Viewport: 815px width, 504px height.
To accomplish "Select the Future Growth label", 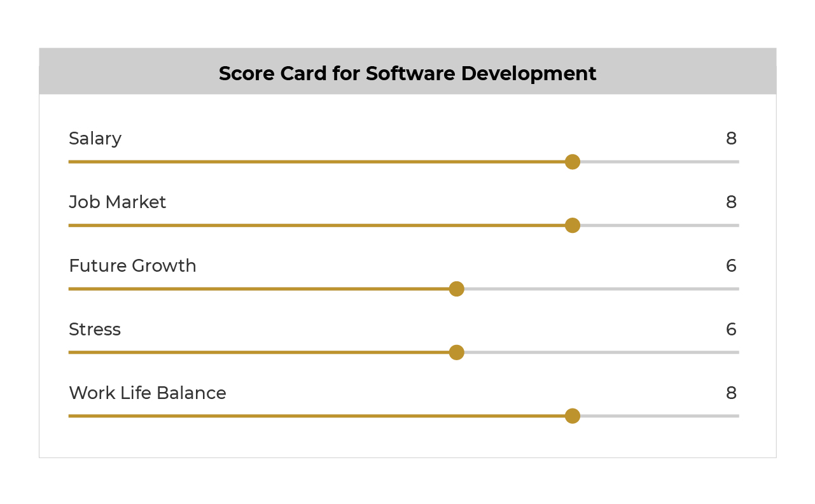I will pos(132,266).
